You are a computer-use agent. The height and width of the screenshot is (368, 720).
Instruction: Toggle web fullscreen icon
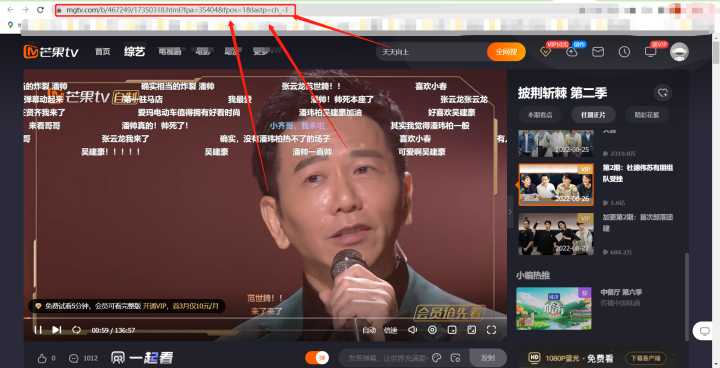click(x=472, y=330)
